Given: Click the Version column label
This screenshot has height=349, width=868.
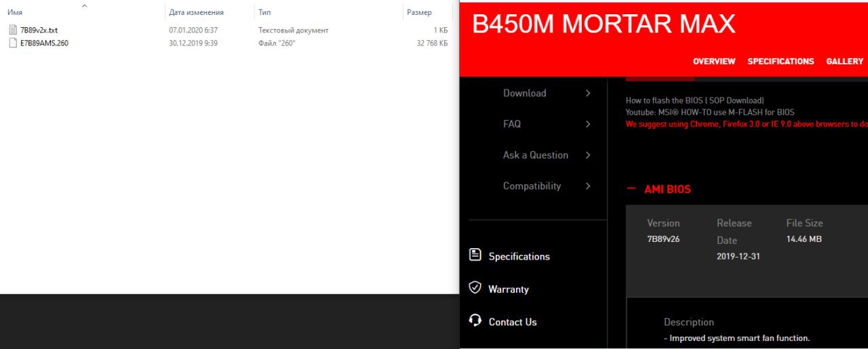Looking at the screenshot, I should point(663,223).
